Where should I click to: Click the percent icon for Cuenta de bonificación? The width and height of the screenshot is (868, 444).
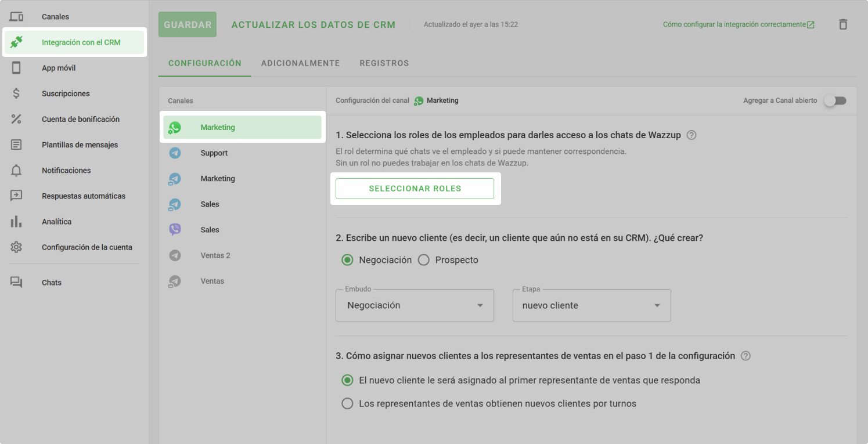(x=16, y=119)
